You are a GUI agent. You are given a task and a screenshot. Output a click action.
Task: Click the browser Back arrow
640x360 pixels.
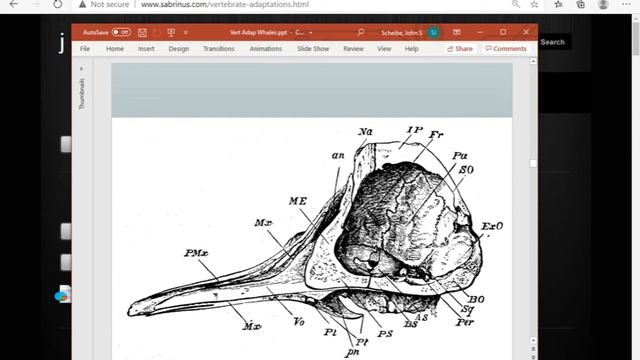pyautogui.click(x=14, y=4)
